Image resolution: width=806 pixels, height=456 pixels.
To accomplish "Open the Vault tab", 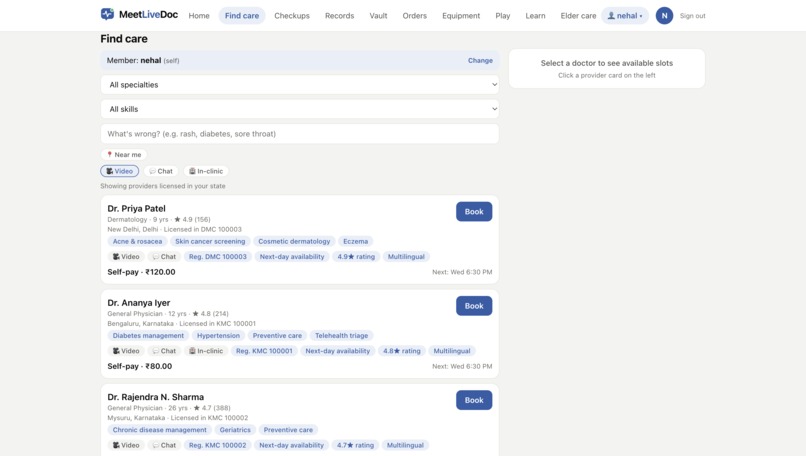I will [378, 16].
